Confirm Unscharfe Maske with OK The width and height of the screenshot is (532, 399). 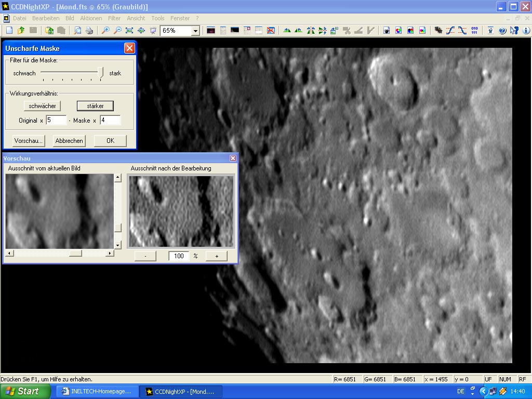110,141
